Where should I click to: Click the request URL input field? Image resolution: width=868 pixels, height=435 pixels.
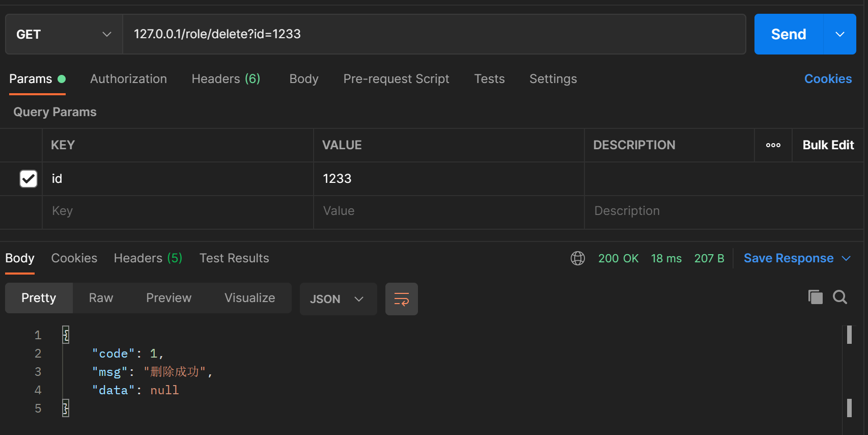[x=433, y=34]
